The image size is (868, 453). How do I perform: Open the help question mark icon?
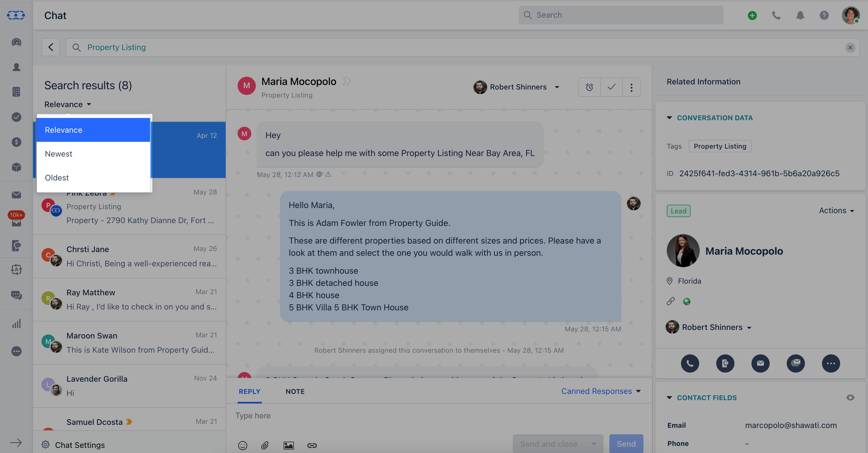[x=824, y=15]
